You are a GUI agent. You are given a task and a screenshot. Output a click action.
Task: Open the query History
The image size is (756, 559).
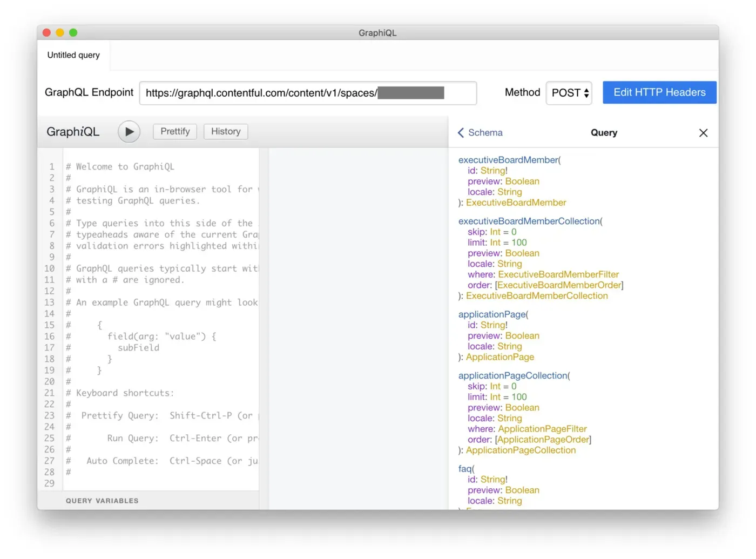tap(226, 131)
